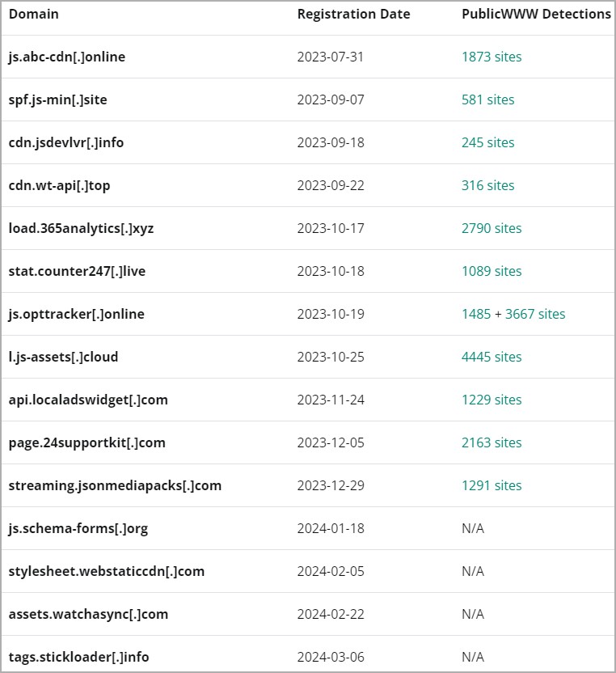This screenshot has height=673, width=616.
Task: Select the stylesheet.webstaticcdn[.]com domain cell
Action: point(106,571)
